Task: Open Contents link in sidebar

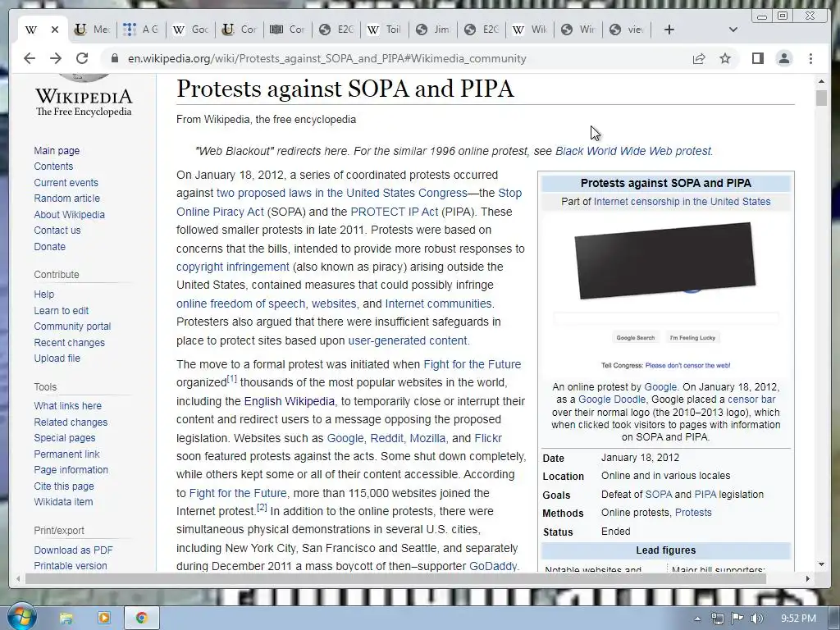Action: click(x=53, y=166)
